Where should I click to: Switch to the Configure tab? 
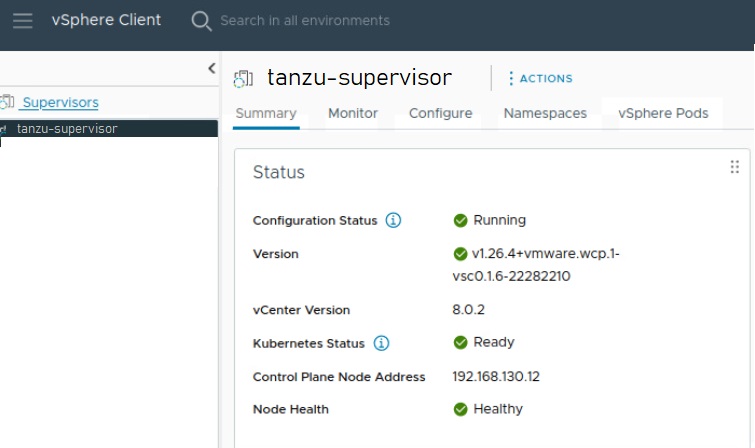pos(440,113)
